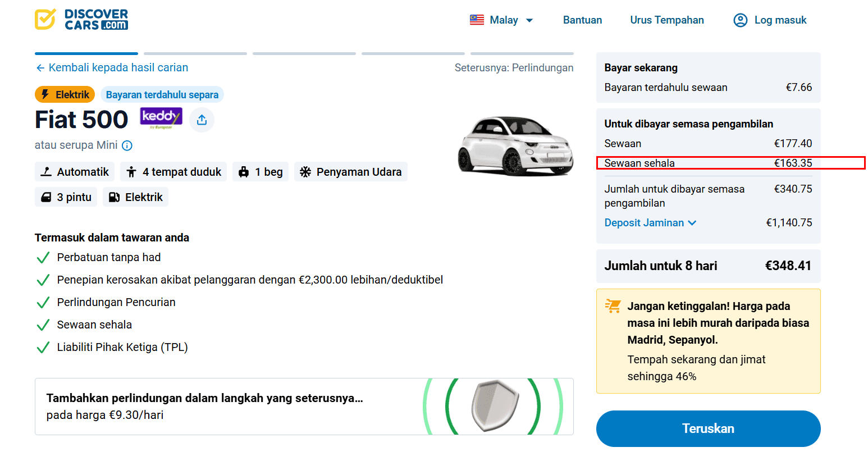Image resolution: width=868 pixels, height=470 pixels.
Task: Open the Bantuan help menu
Action: click(x=582, y=20)
